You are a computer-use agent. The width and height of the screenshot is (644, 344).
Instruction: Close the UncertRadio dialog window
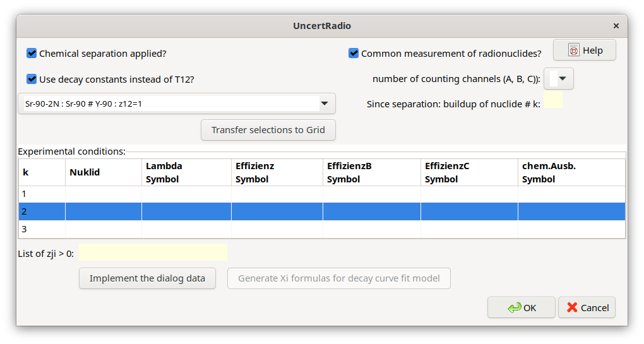[616, 27]
